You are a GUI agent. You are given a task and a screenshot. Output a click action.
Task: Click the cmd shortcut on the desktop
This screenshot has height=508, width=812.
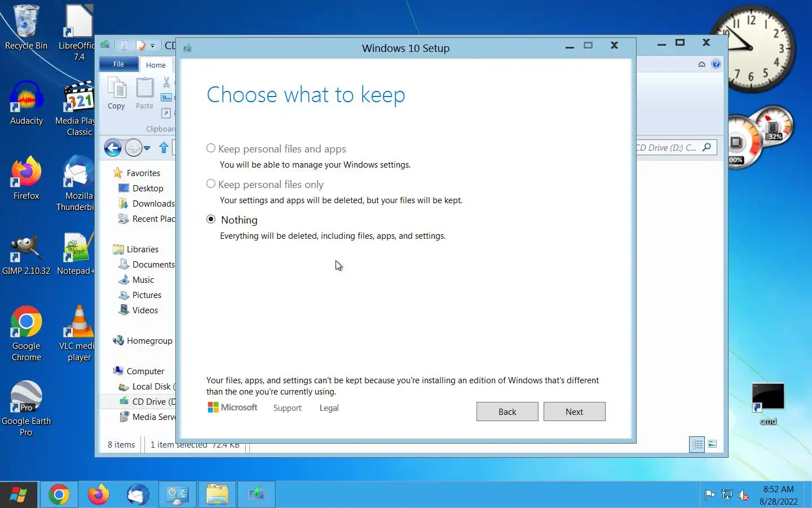pos(768,404)
